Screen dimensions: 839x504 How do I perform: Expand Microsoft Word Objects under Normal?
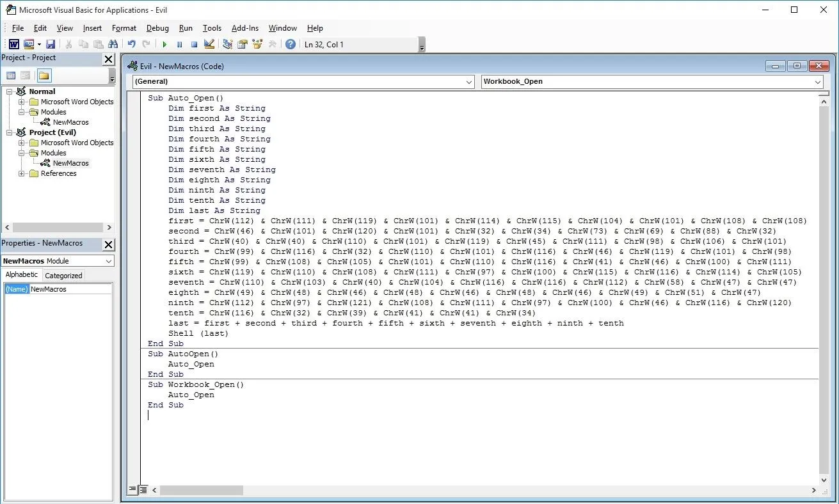pos(21,102)
